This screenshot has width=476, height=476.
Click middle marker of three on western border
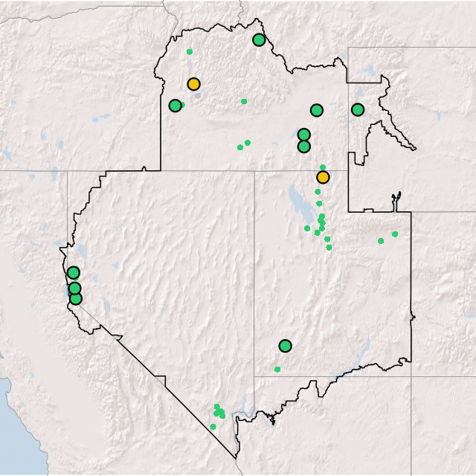point(74,289)
